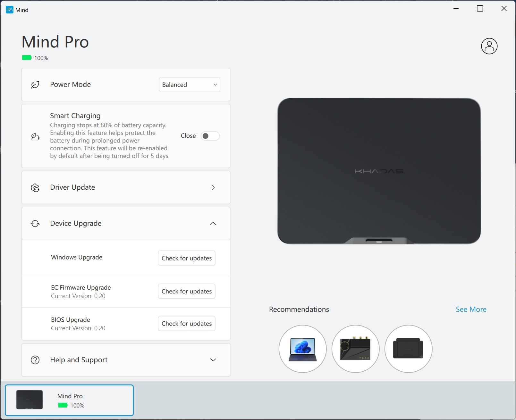Open Driver Update page via chevron

pyautogui.click(x=213, y=187)
